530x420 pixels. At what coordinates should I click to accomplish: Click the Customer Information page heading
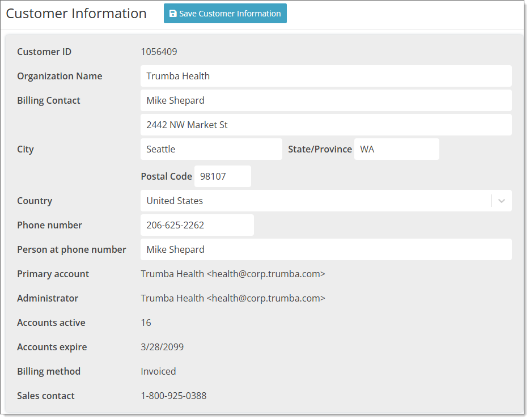tap(75, 13)
